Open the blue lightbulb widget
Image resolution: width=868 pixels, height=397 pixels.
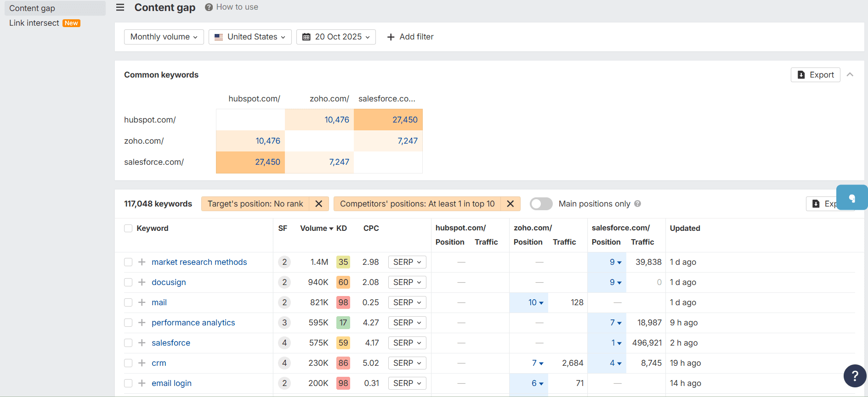click(x=851, y=198)
